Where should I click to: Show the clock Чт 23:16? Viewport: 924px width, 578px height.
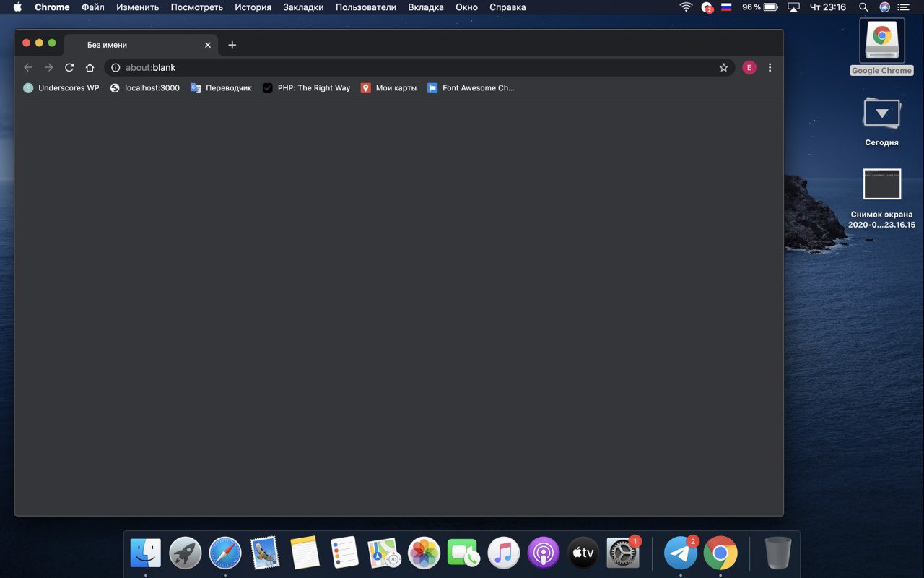(828, 7)
